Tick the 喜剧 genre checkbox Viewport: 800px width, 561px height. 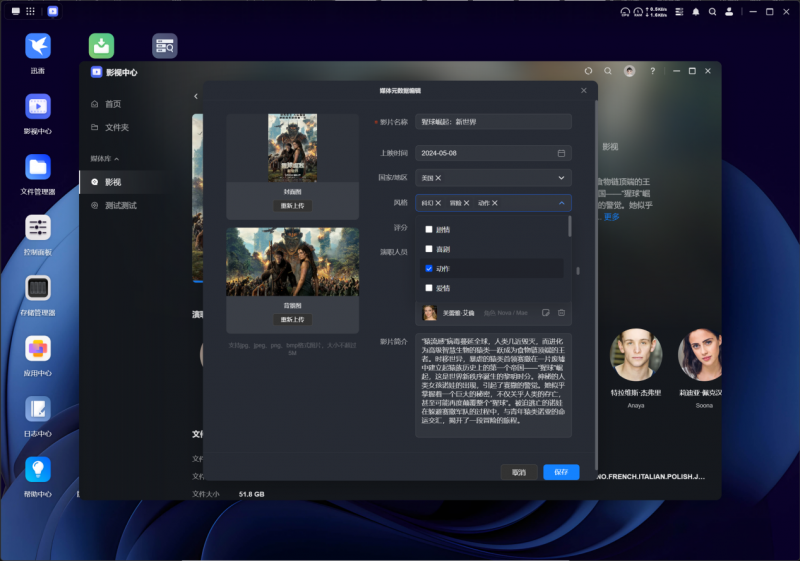[x=429, y=249]
